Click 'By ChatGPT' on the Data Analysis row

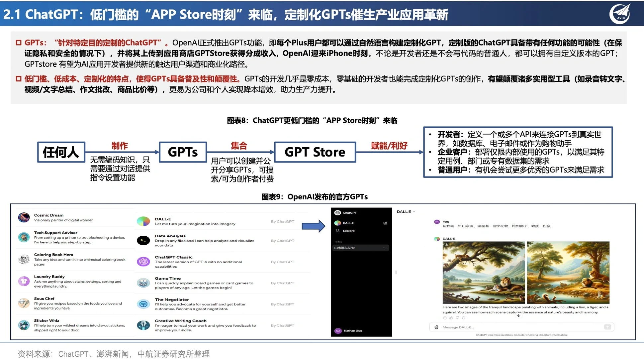(x=282, y=240)
